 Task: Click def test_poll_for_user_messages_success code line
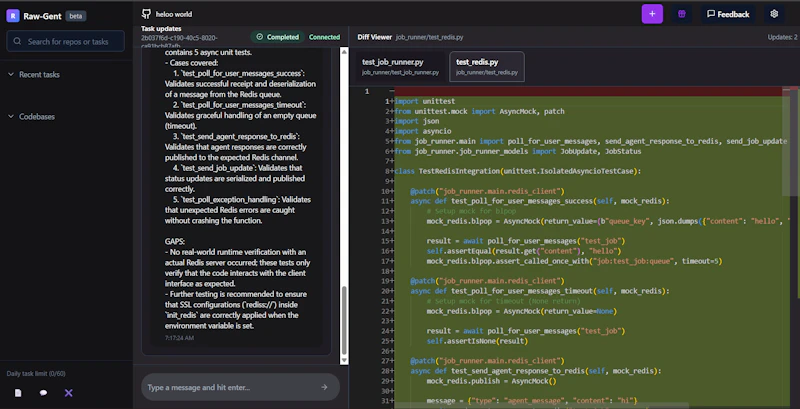pos(540,201)
